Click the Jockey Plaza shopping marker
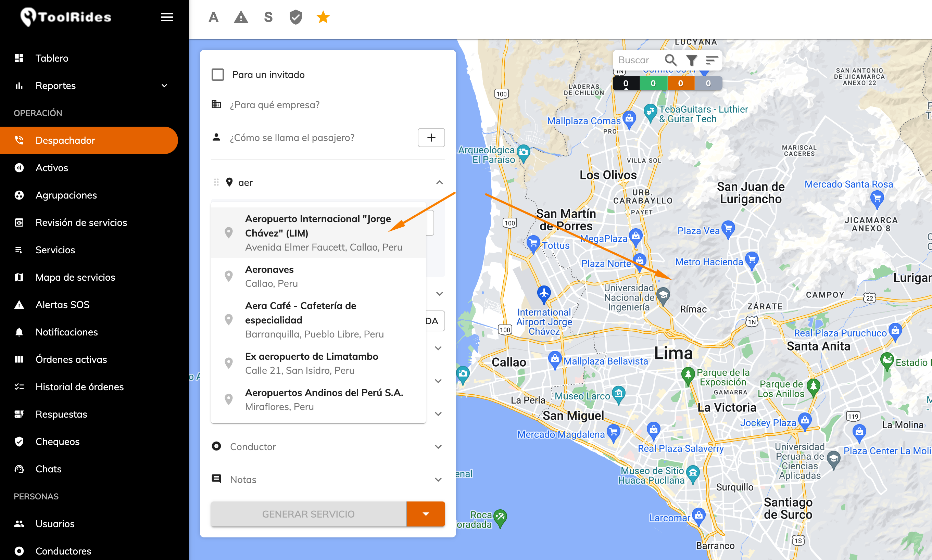The height and width of the screenshot is (560, 932). pos(805,421)
